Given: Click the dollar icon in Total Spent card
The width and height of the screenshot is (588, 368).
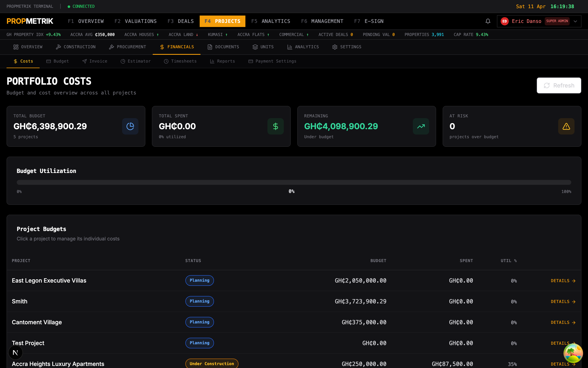Looking at the screenshot, I should pos(276,126).
